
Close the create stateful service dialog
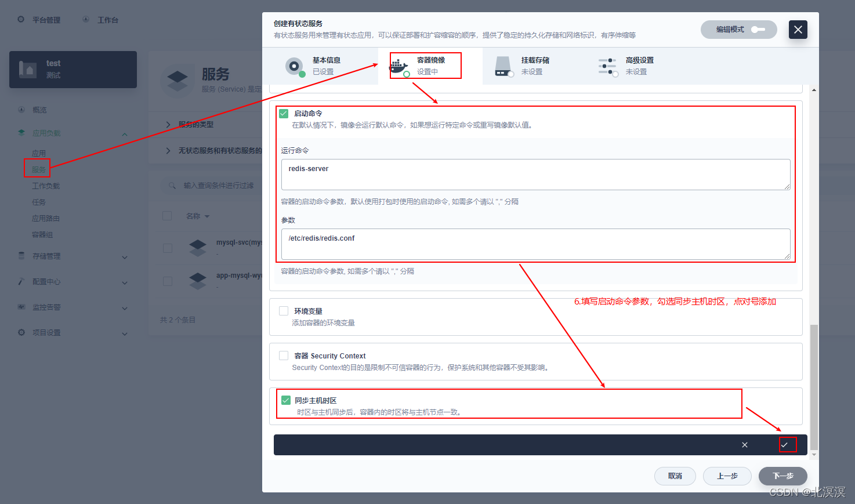798,30
